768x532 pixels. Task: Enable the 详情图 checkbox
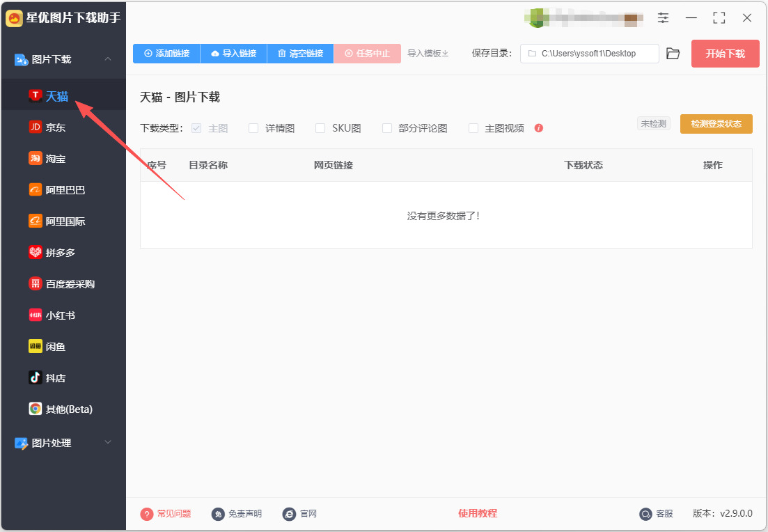[x=253, y=128]
